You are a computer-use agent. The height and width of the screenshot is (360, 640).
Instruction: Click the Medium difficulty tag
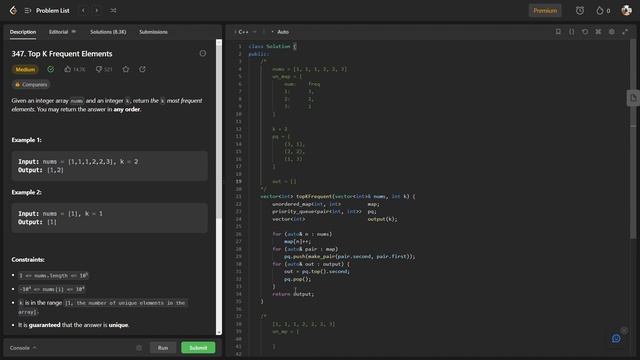pos(25,69)
